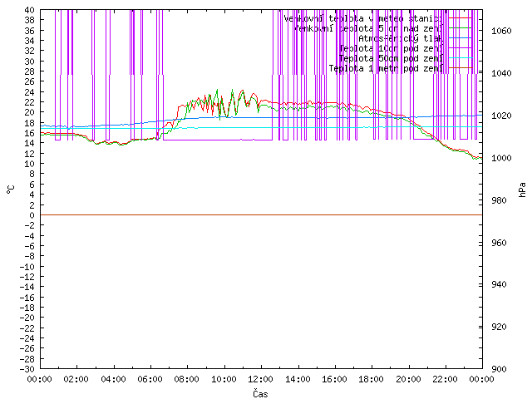Click the 980 hPa tick label
Viewport: 532px width, 399px height.
click(x=499, y=200)
